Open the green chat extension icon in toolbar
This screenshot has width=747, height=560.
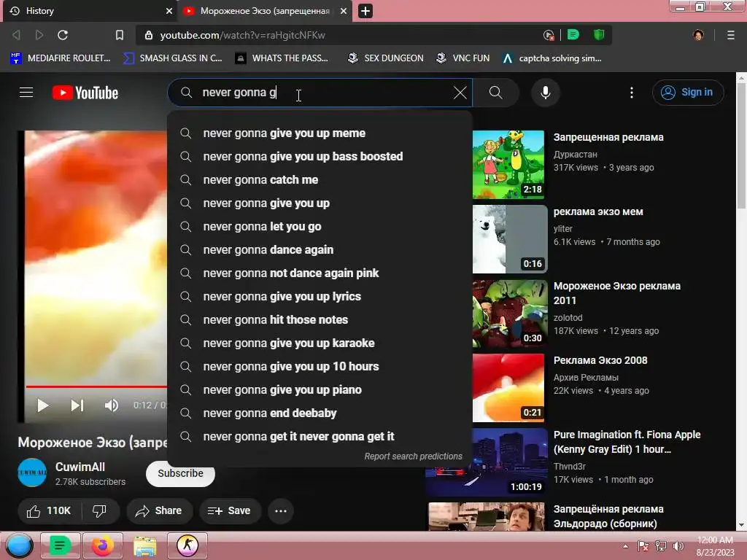tap(573, 35)
